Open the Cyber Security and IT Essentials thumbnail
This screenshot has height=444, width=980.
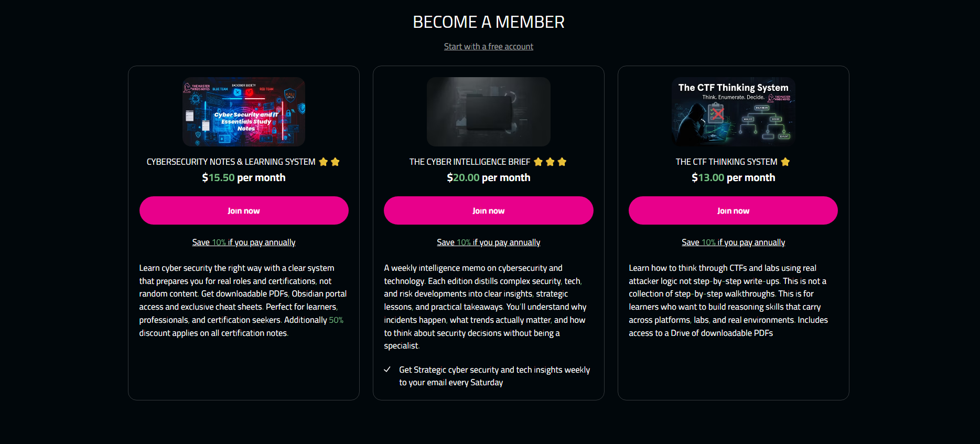point(243,111)
